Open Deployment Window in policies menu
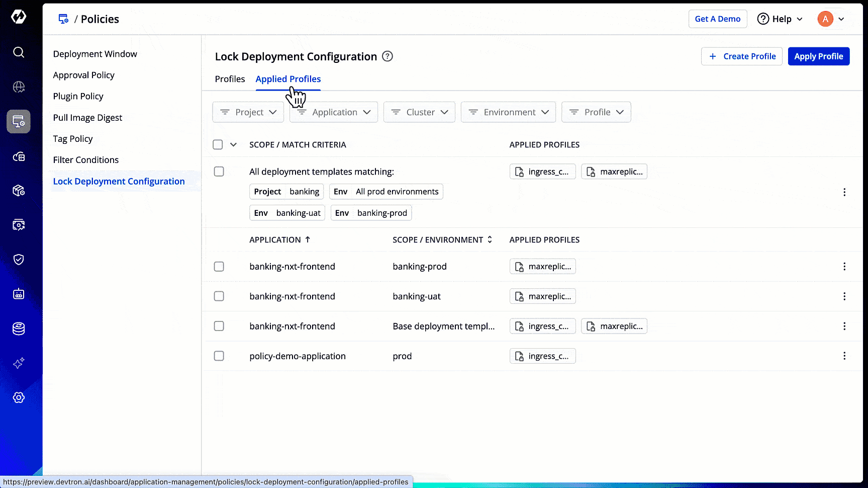Screen dimensions: 868x488 95,54
